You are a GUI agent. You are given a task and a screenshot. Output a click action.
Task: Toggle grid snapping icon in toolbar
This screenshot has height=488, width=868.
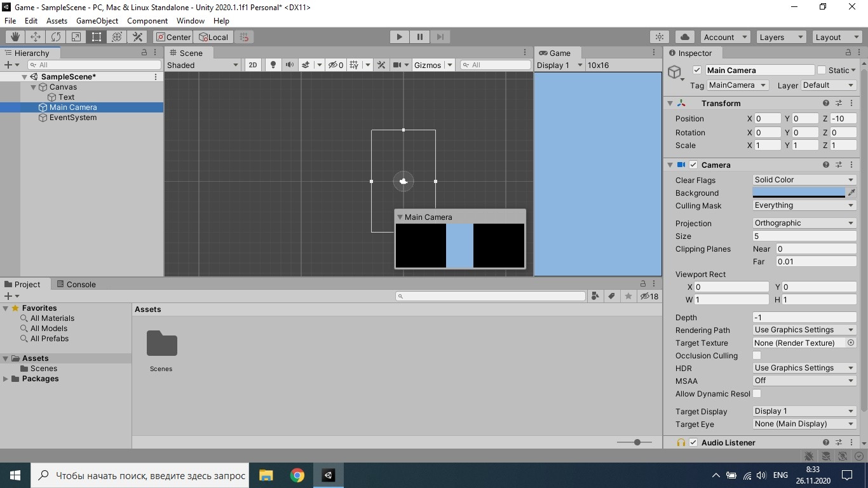point(245,37)
